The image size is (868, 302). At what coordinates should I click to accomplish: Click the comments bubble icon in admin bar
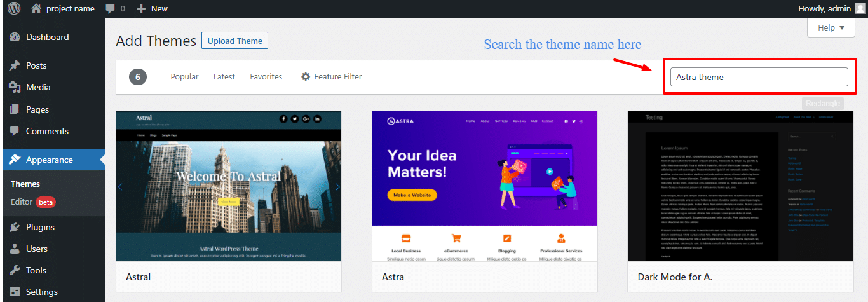coord(111,8)
